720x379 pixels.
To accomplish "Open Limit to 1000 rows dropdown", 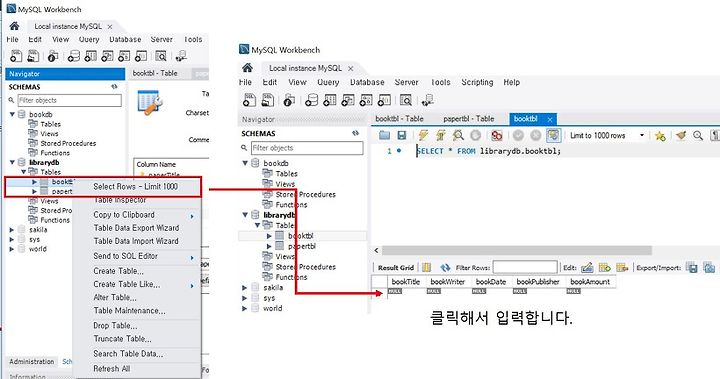I will tap(641, 135).
